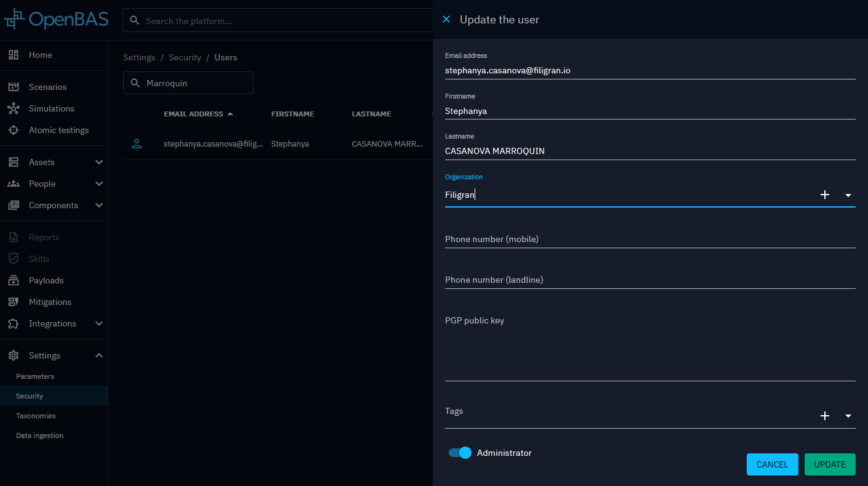This screenshot has width=868, height=486.
Task: Click the plus icon to add Tags
Action: click(x=825, y=416)
